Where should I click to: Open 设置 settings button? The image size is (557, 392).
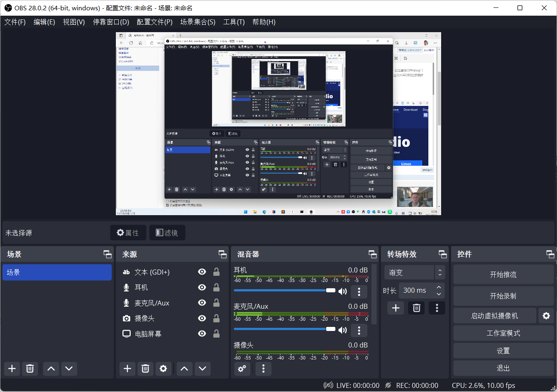click(503, 351)
